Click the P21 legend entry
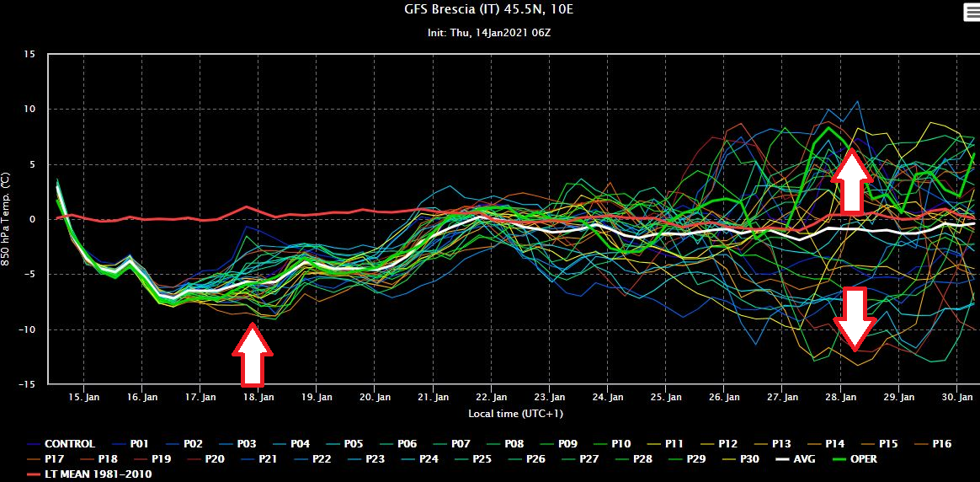Screen dimensions: 980x482 pyautogui.click(x=258, y=459)
